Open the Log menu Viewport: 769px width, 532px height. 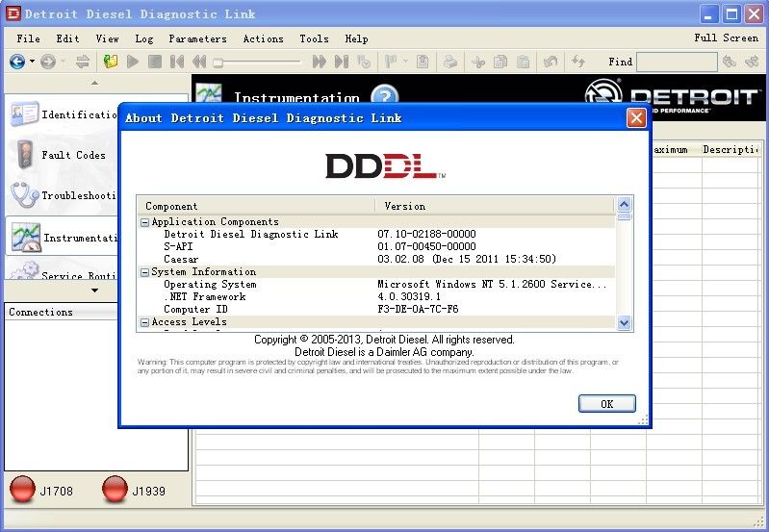tap(143, 38)
